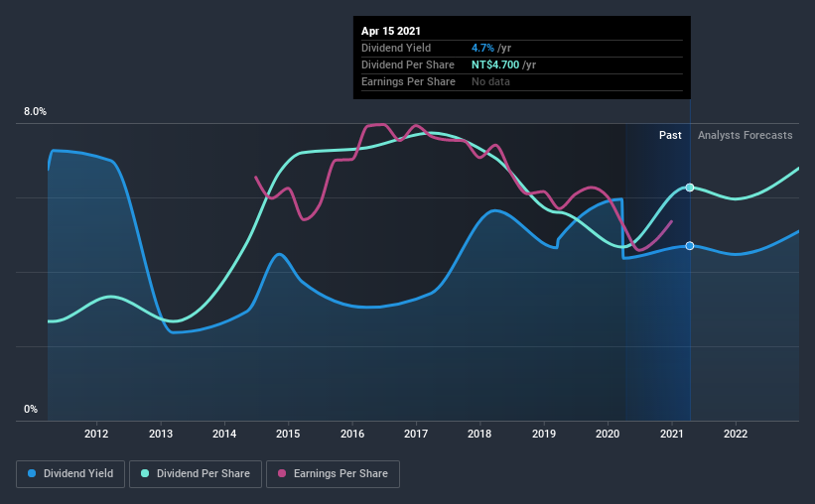The image size is (815, 504).
Task: Click the tooltip Dividend Yield row label
Action: click(x=396, y=48)
